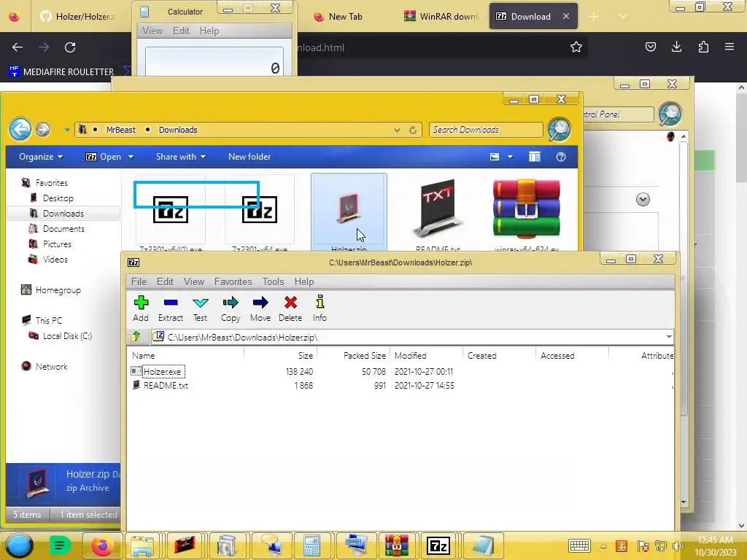Open Tools menu in 7-Zip
Screen dimensions: 747x560
pos(273,281)
